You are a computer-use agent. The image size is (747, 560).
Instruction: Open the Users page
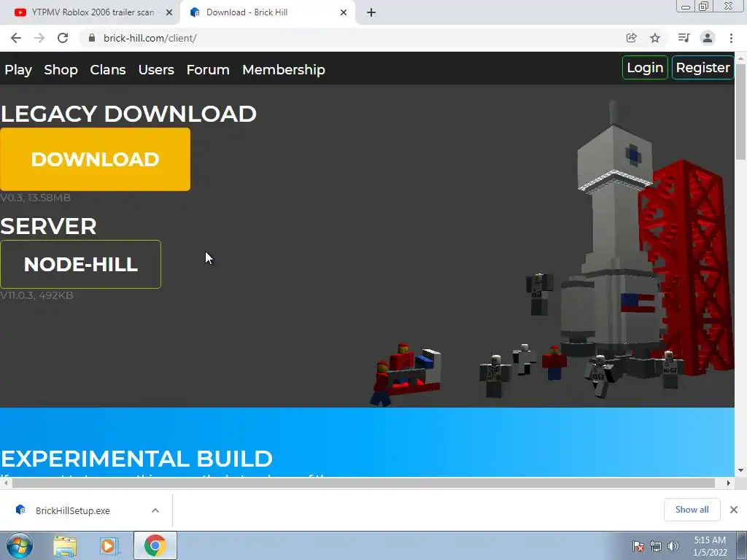(x=156, y=69)
